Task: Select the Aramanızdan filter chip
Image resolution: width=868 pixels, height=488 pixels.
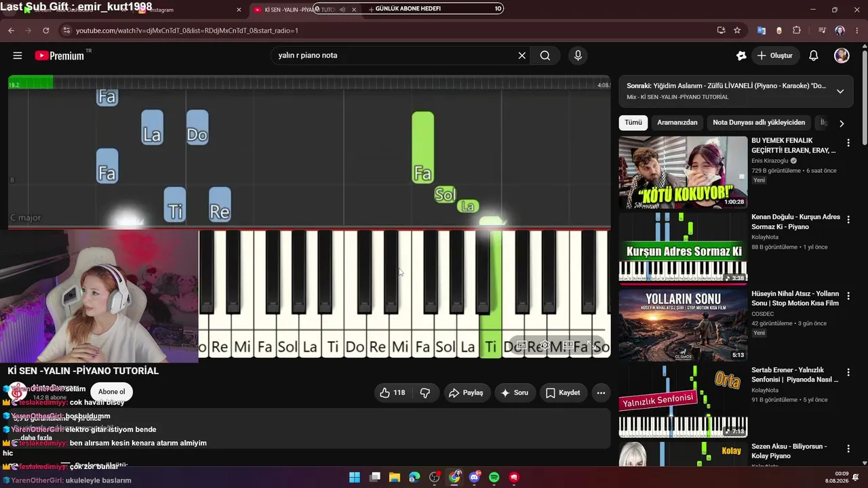Action: click(677, 123)
